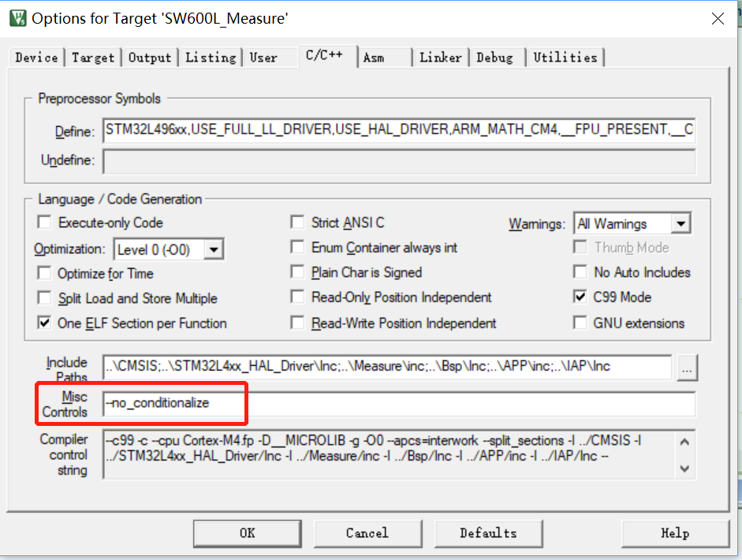Go to the Output tab

coord(150,58)
